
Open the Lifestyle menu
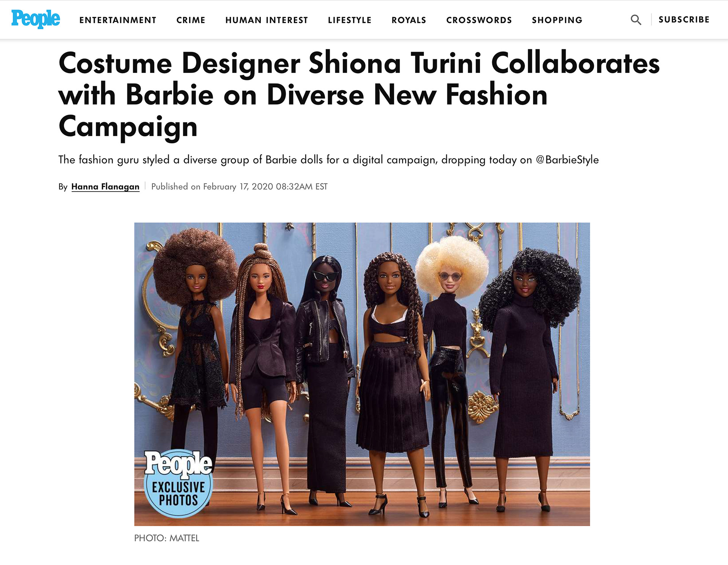coord(350,20)
